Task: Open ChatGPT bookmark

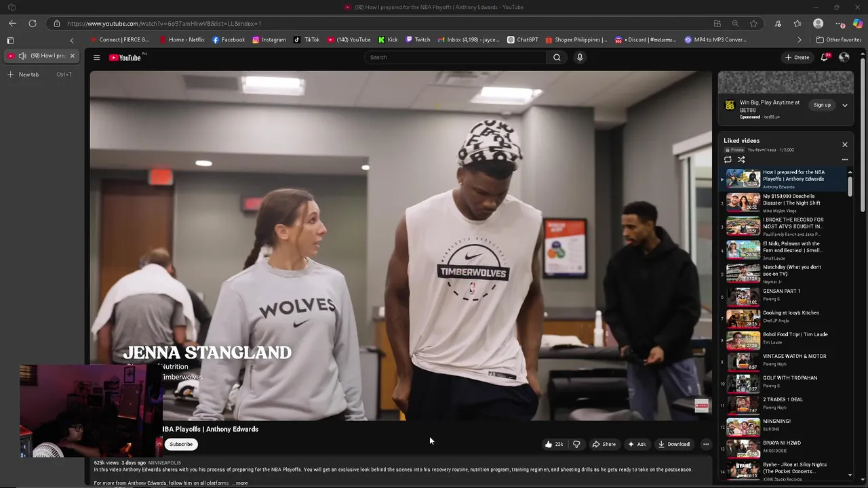Action: coord(523,40)
